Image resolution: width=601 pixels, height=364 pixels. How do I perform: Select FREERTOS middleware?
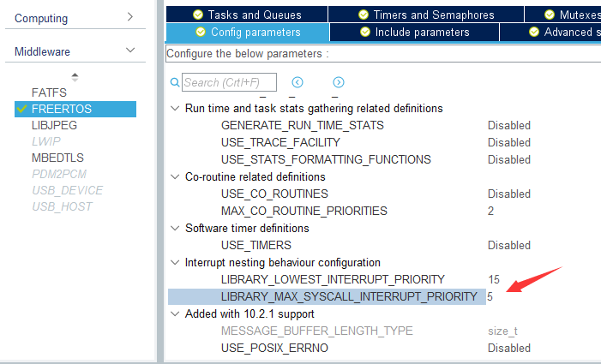tap(75, 109)
